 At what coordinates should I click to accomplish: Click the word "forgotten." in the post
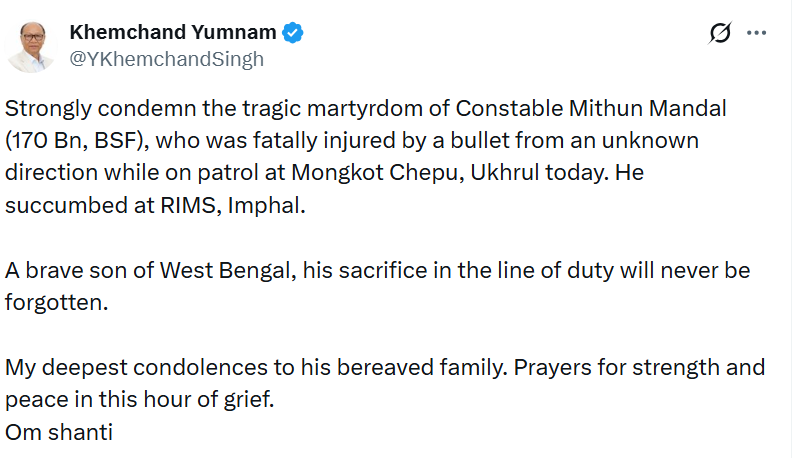point(55,301)
